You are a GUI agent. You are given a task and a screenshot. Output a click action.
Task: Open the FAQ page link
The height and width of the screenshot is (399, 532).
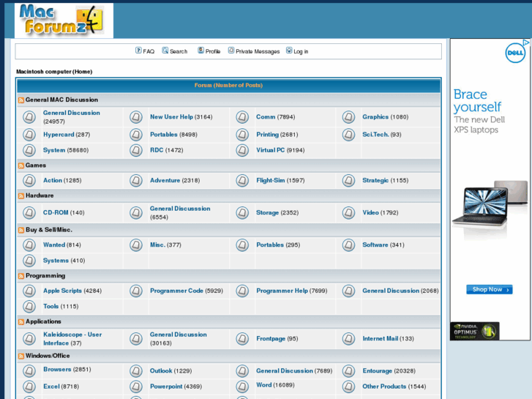(149, 51)
